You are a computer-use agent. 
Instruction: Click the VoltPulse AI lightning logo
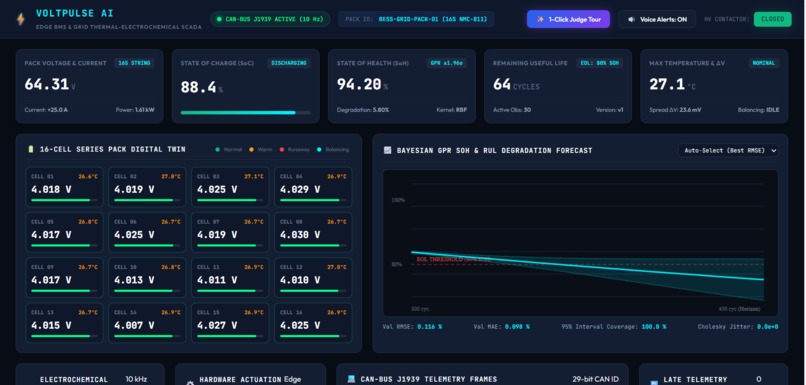pyautogui.click(x=21, y=20)
